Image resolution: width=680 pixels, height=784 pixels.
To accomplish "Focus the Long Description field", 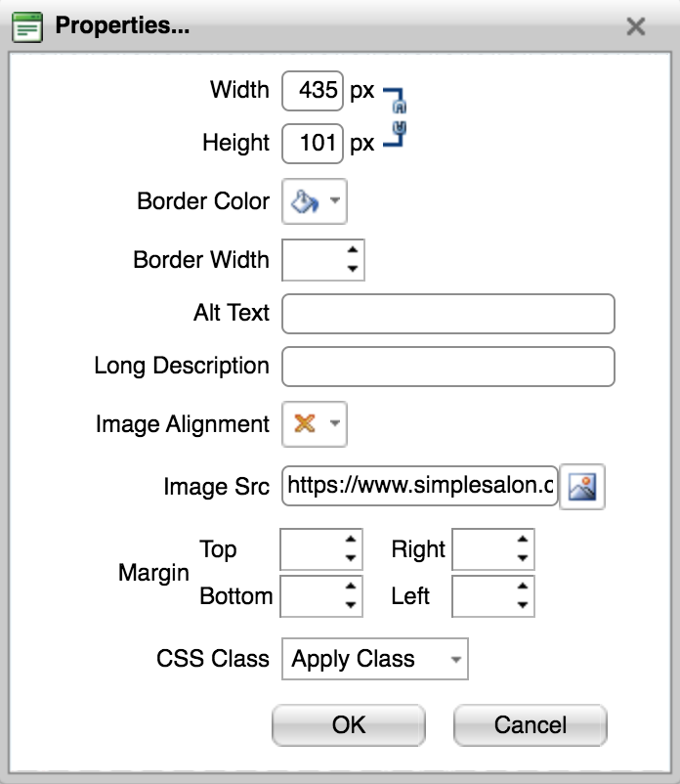I will [448, 367].
